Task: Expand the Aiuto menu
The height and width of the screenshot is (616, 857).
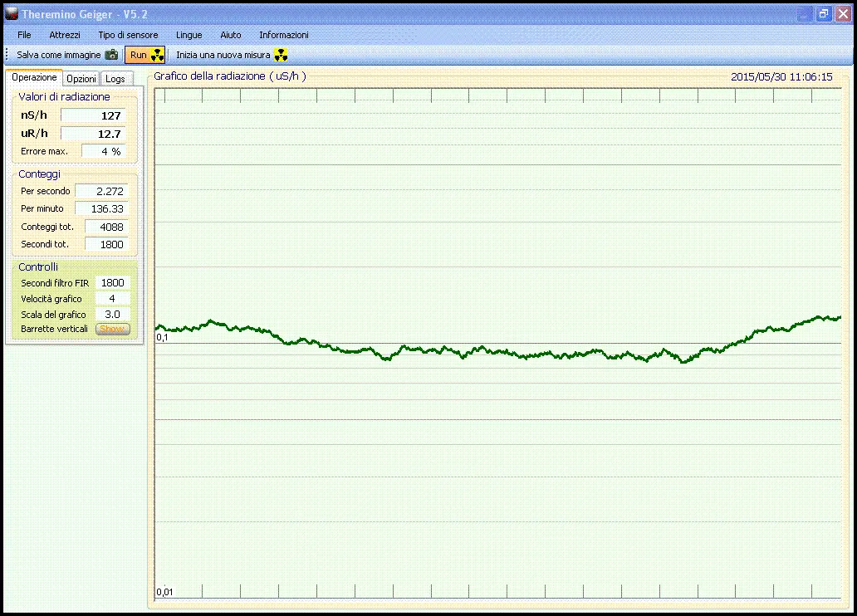Action: [x=231, y=35]
